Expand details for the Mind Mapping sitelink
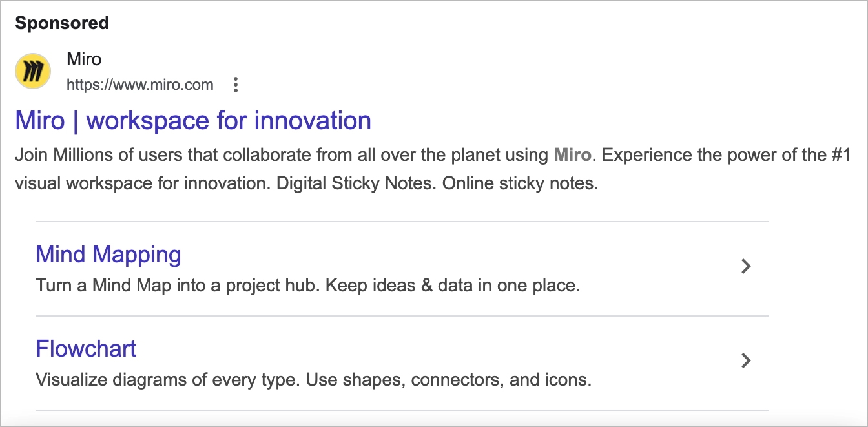The image size is (868, 427). tap(747, 266)
